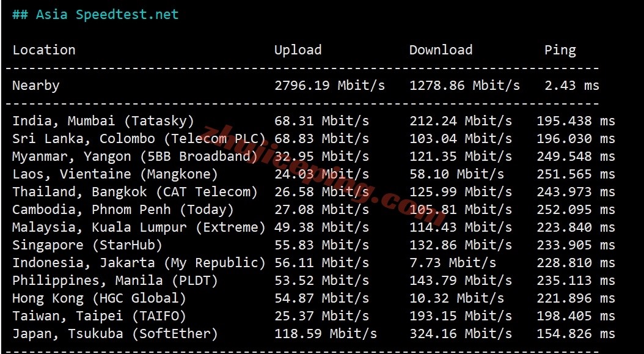Click the India, Mumbai (Tatasky) entry
The height and width of the screenshot is (354, 644).
click(x=103, y=121)
